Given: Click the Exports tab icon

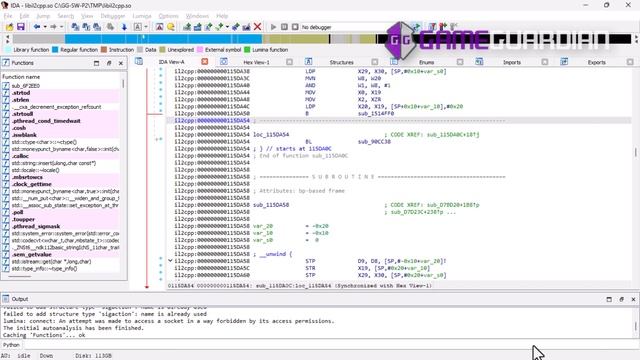Looking at the screenshot, I should pyautogui.click(x=564, y=62).
